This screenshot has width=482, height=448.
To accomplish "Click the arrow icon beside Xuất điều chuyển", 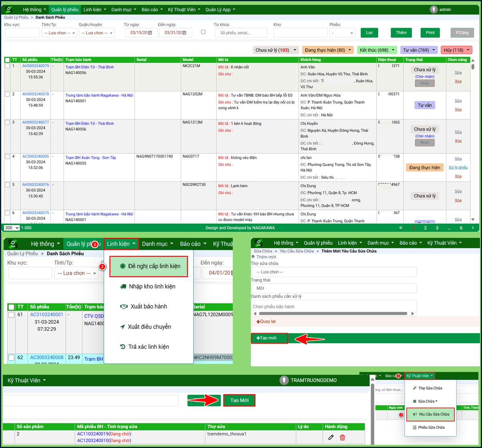I will pyautogui.click(x=122, y=327).
